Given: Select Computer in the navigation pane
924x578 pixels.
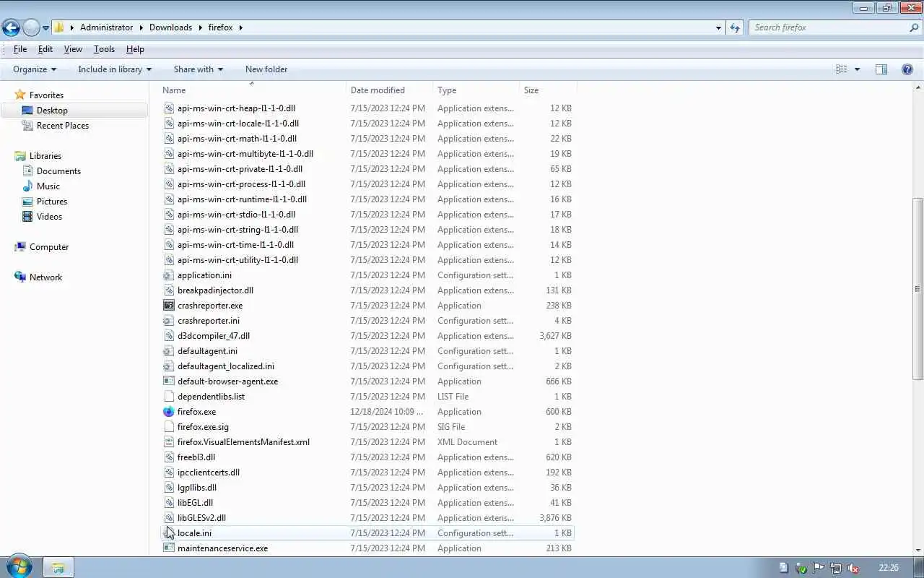Looking at the screenshot, I should pyautogui.click(x=49, y=247).
